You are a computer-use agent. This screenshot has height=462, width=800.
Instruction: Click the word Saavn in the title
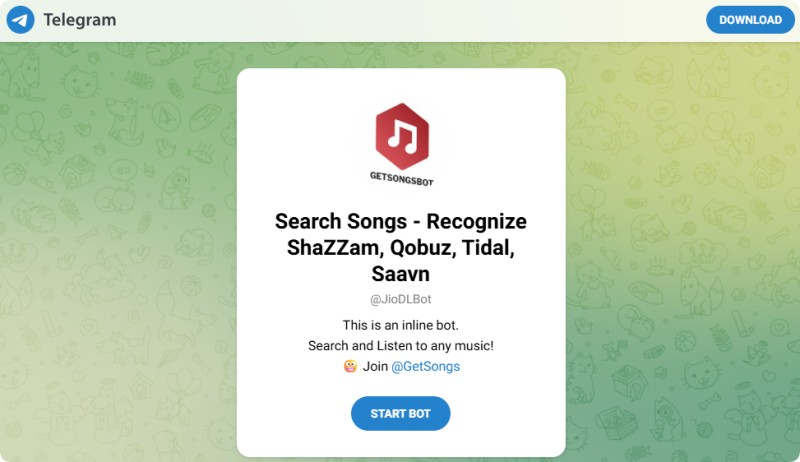[401, 274]
